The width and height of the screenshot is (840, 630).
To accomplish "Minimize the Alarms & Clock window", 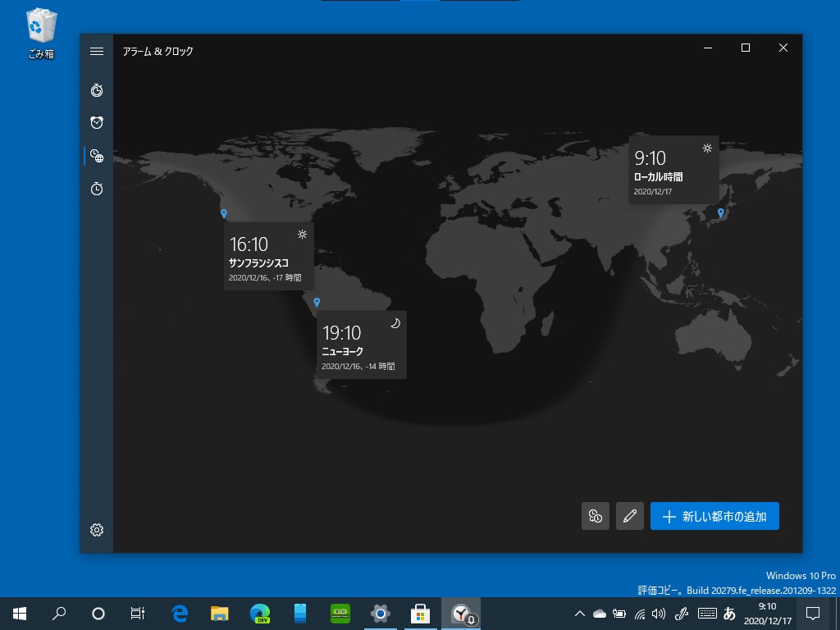I will click(708, 48).
